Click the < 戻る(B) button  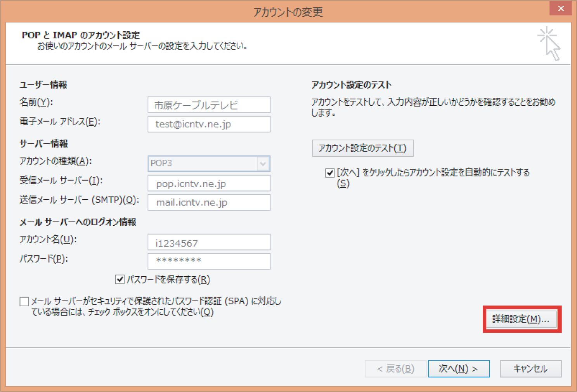395,369
